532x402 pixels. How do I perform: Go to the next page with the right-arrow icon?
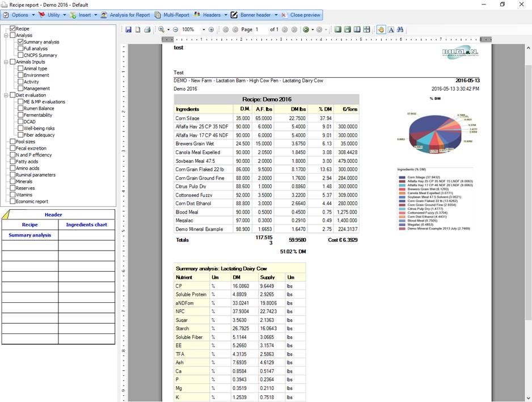click(x=285, y=29)
